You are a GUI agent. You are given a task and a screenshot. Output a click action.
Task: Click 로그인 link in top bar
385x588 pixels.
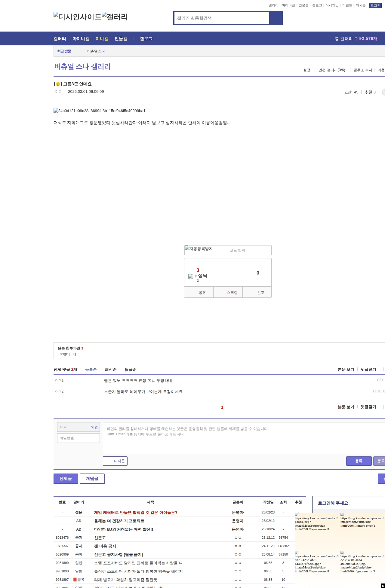click(375, 5)
